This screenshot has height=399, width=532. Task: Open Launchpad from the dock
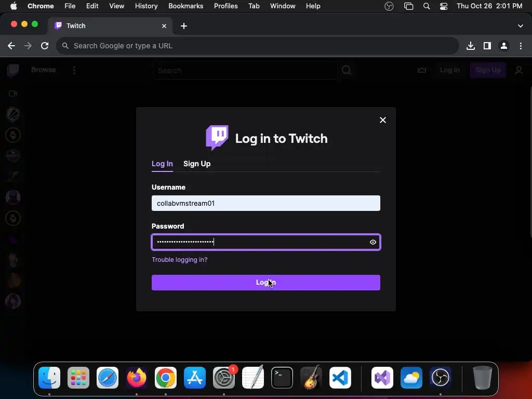tap(78, 378)
